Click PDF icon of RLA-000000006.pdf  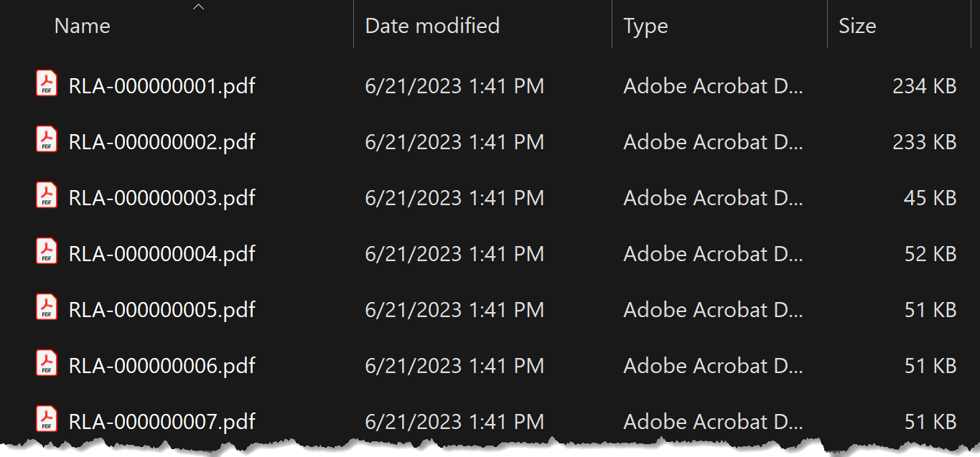47,363
